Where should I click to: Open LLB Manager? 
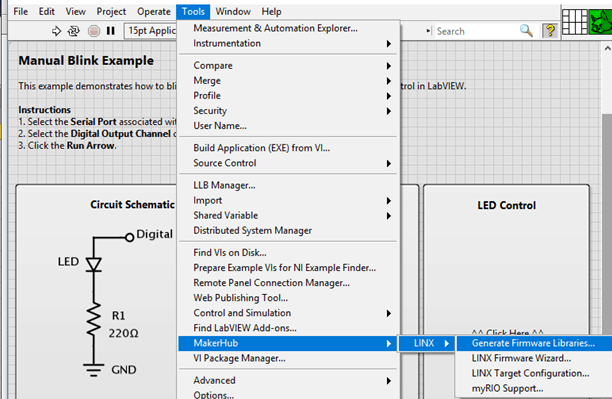coord(288,185)
